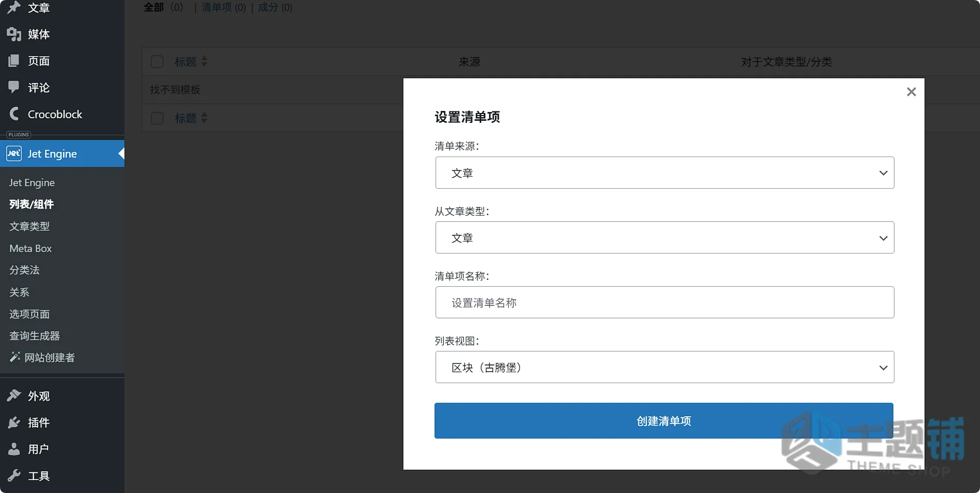This screenshot has height=493, width=980.
Task: Focus the 清单项名称 input field
Action: (x=665, y=302)
